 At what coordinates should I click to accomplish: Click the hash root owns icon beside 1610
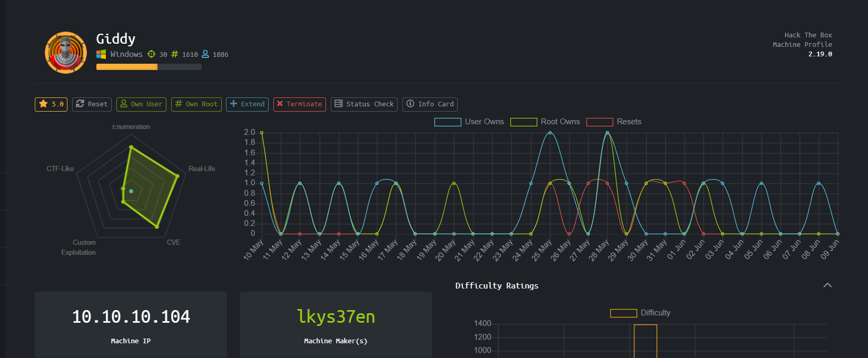(x=175, y=54)
